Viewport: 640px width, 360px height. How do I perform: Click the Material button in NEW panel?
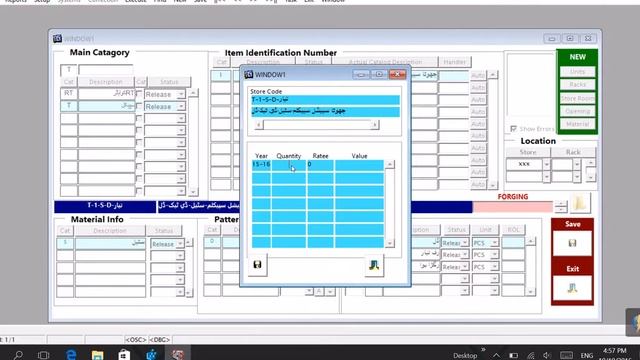point(577,124)
